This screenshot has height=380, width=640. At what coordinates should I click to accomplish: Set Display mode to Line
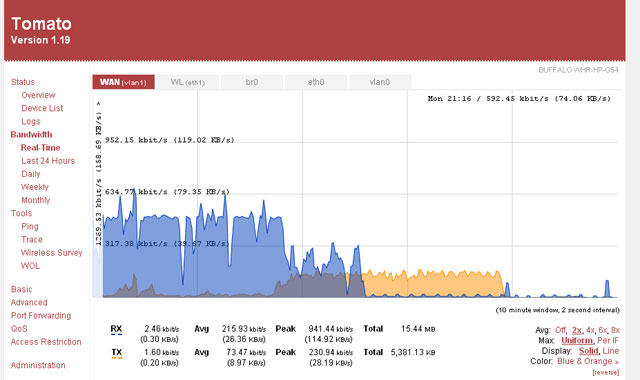(x=611, y=351)
